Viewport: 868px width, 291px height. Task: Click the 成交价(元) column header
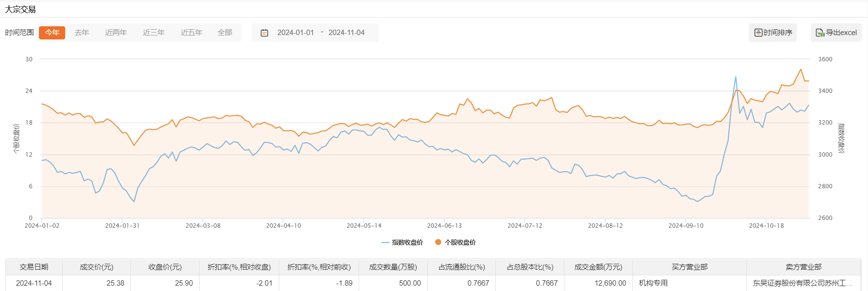96,267
